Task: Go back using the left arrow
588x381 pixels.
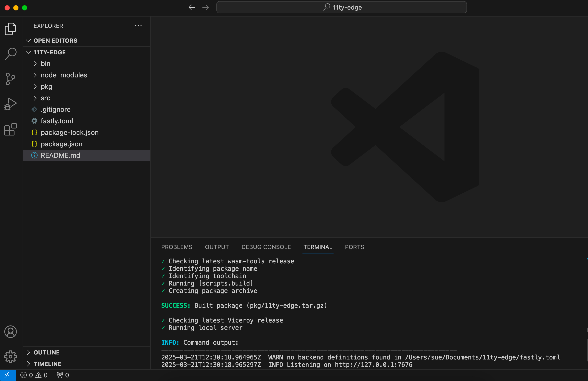Action: click(x=192, y=7)
